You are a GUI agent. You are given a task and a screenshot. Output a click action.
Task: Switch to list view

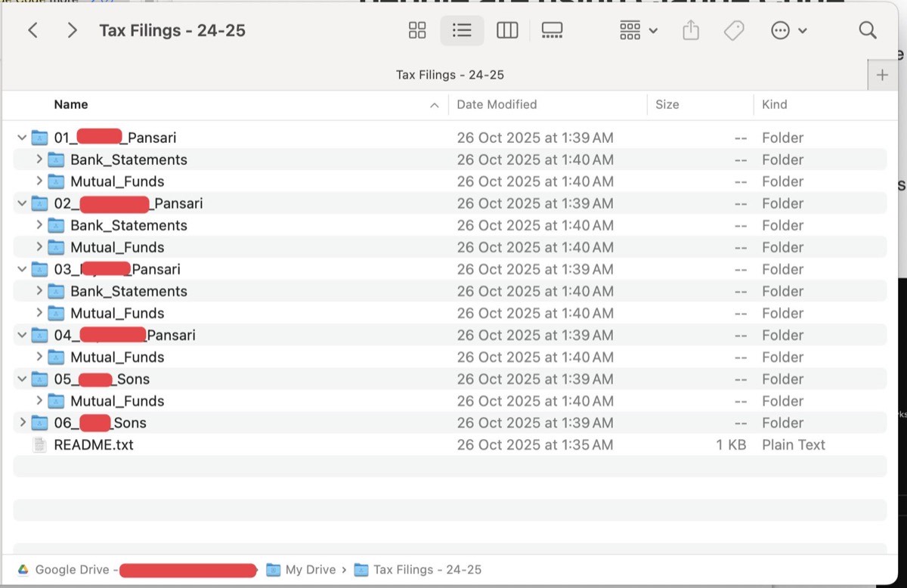tap(462, 30)
